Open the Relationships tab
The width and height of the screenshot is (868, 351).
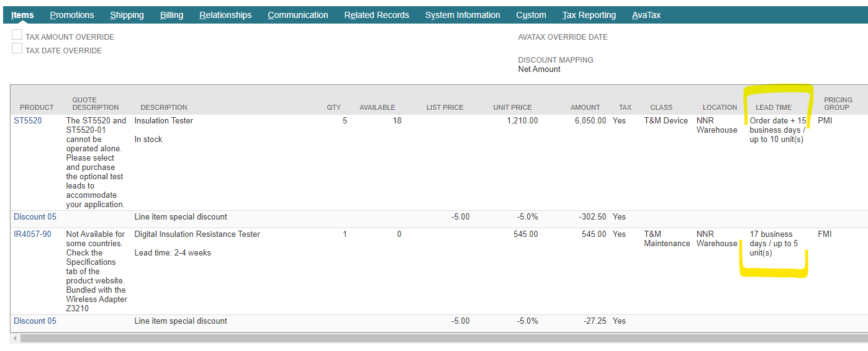click(x=225, y=15)
